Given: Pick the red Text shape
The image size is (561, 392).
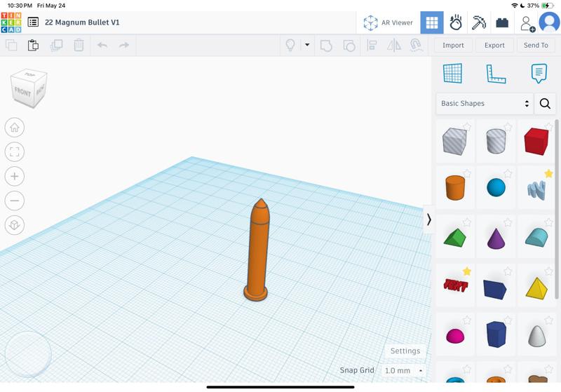Looking at the screenshot, I should pyautogui.click(x=455, y=286).
